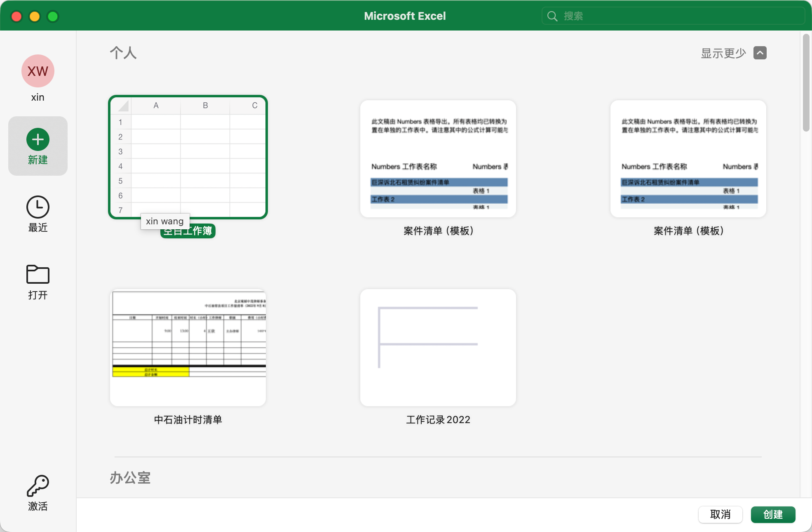Select the green plus 新建 icon
The height and width of the screenshot is (532, 812).
tap(38, 139)
